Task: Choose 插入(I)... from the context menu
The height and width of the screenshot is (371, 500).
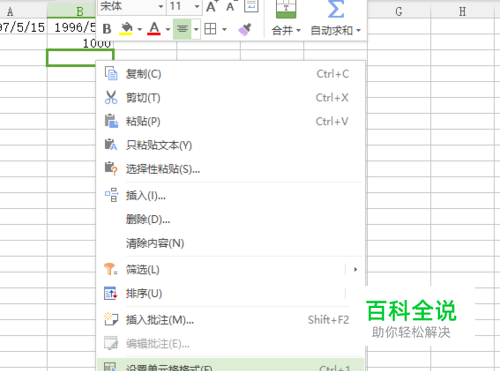Action: pyautogui.click(x=231, y=195)
